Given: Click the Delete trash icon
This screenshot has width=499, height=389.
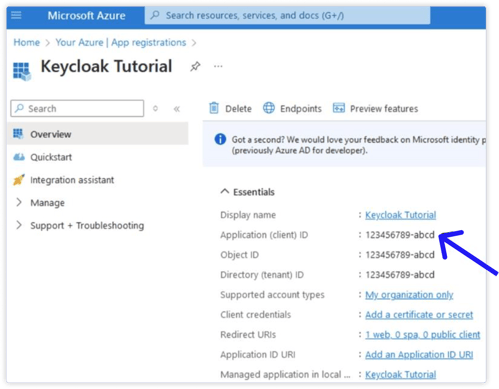Looking at the screenshot, I should click(214, 108).
